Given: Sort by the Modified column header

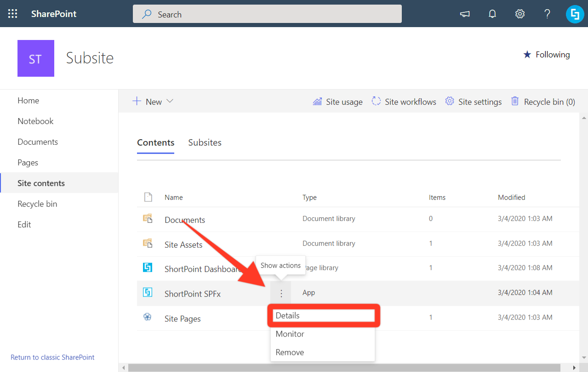Looking at the screenshot, I should point(512,197).
